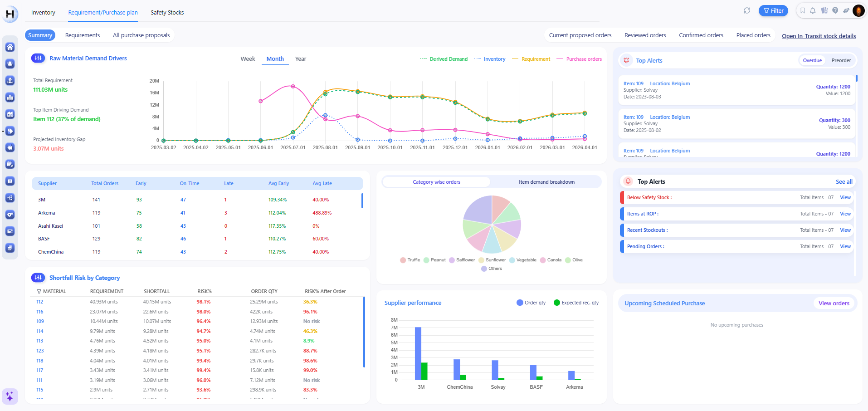Screen dimensions: 868x411
Task: Click the AI sparkle icon at bottom-left
Action: point(10,396)
